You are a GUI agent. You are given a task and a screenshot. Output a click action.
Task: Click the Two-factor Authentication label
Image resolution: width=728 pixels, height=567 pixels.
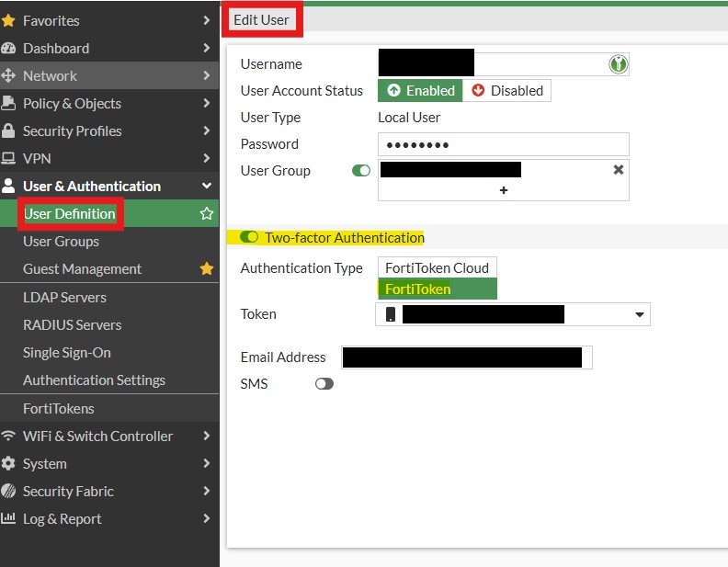coord(345,238)
